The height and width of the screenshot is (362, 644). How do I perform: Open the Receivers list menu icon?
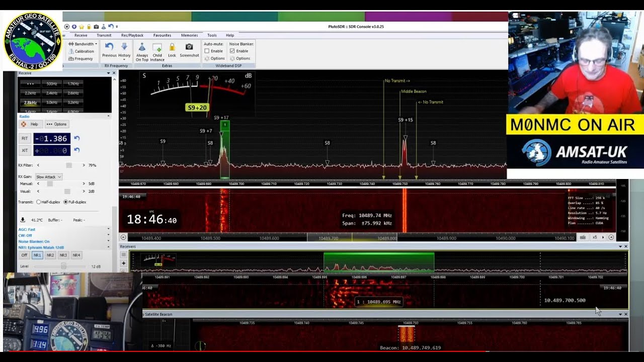point(123,255)
